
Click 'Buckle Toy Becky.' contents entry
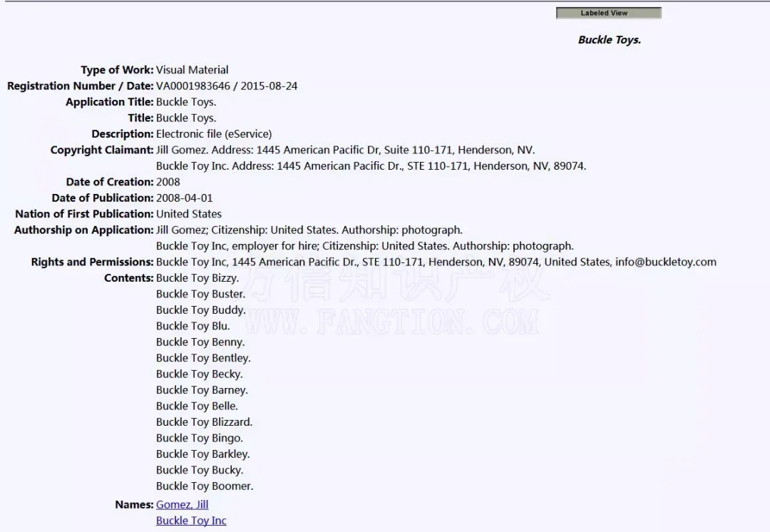click(x=199, y=374)
